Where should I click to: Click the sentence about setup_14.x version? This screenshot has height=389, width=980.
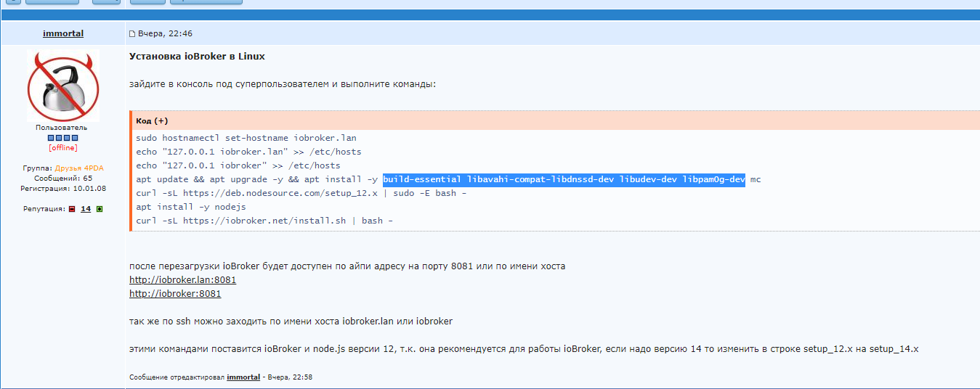coord(524,349)
